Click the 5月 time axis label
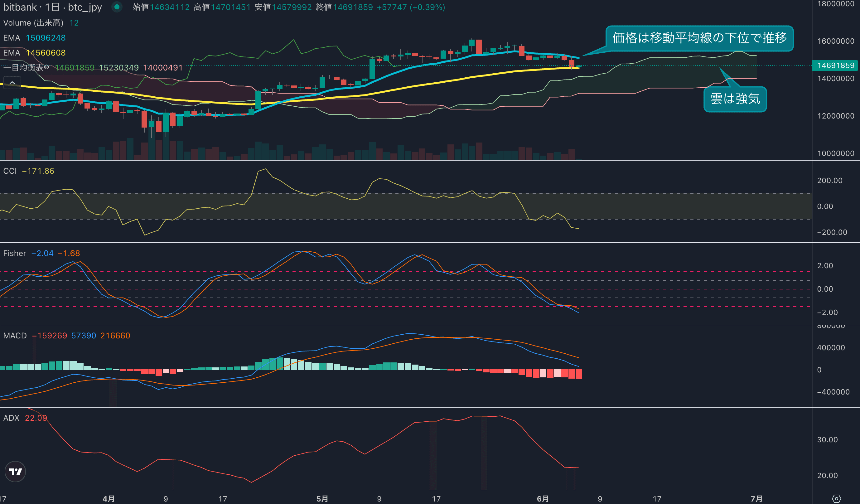Image resolution: width=860 pixels, height=504 pixels. [322, 498]
